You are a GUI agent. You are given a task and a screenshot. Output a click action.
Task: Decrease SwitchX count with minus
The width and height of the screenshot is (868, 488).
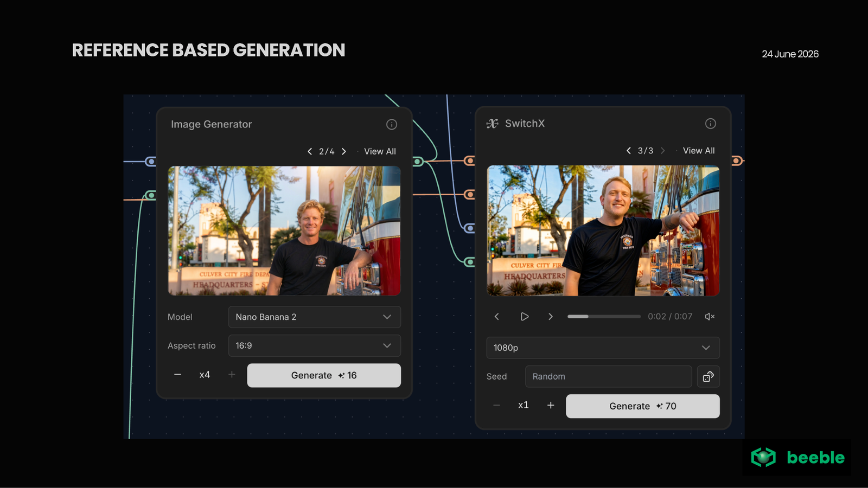coord(496,406)
